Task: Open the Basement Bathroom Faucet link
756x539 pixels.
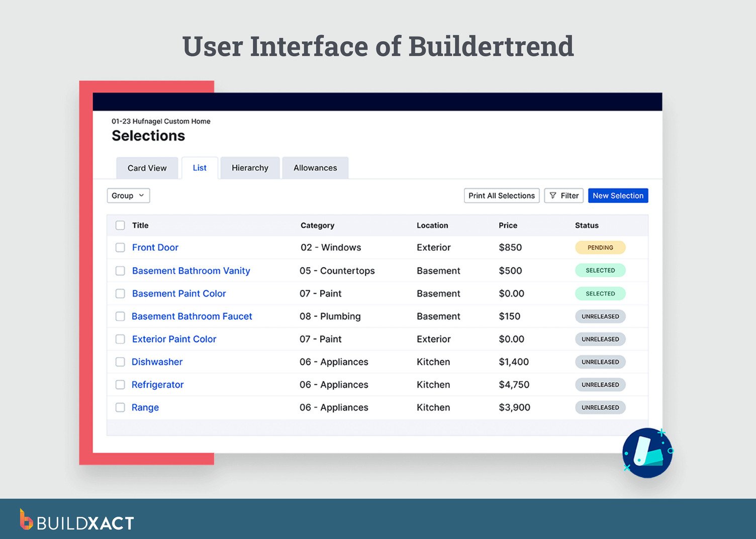Action: coord(192,316)
